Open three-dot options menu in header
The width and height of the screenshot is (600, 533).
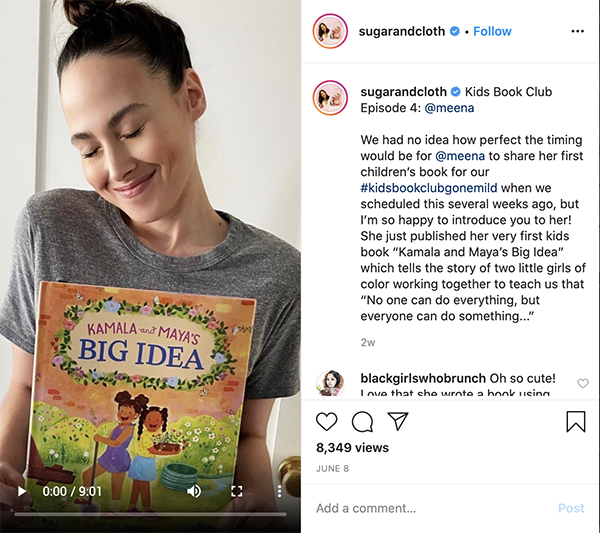(x=577, y=31)
